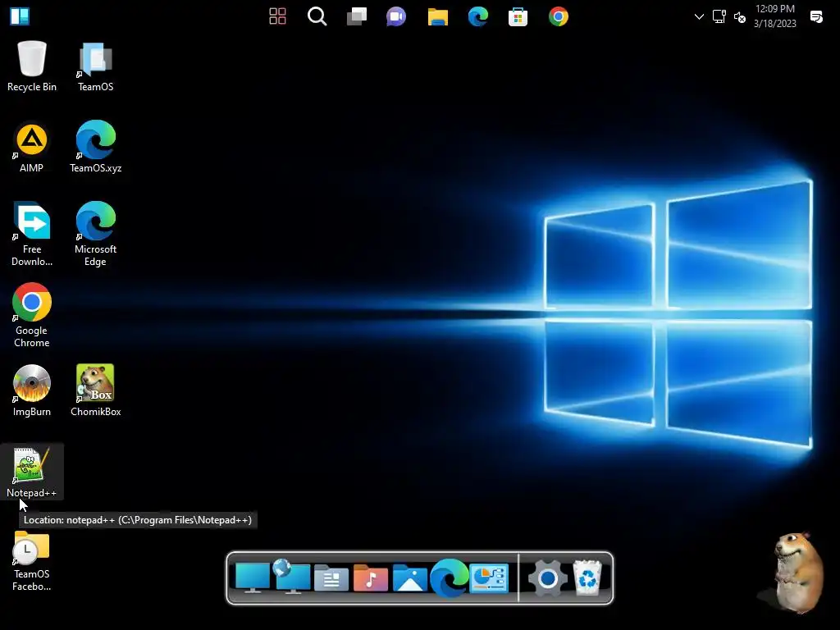Open the music folder dock icon

370,577
